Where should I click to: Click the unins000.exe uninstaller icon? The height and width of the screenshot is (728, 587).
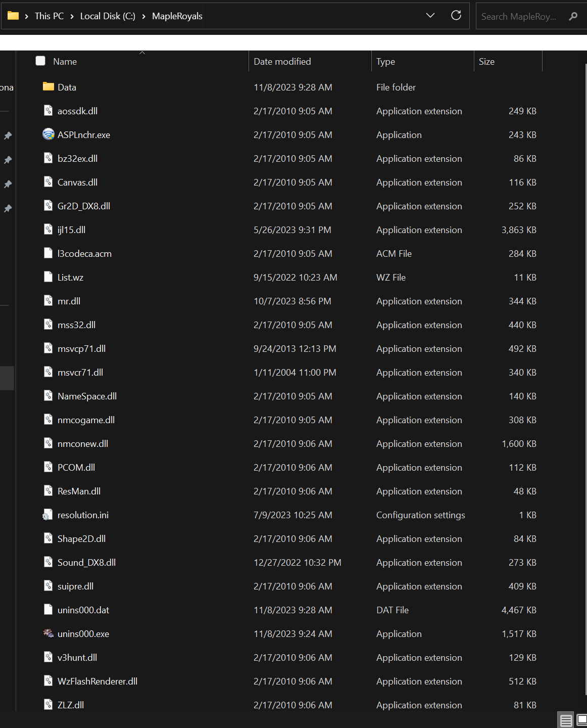pyautogui.click(x=48, y=633)
